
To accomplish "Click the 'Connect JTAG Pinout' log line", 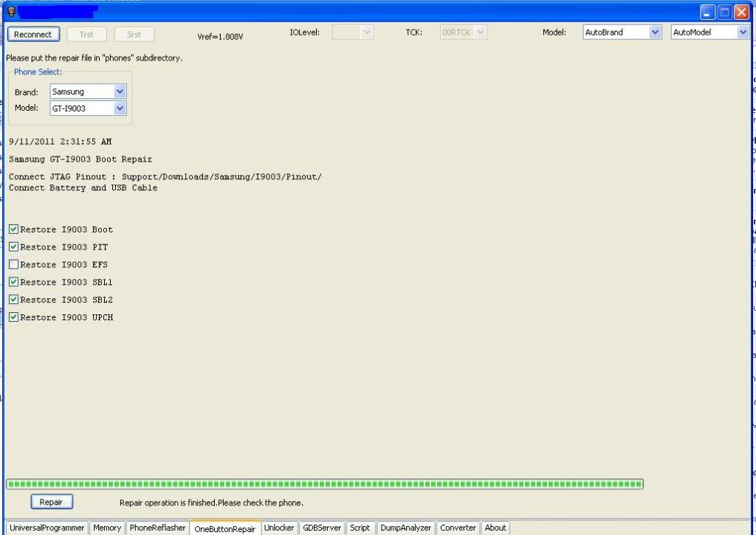I will point(165,177).
